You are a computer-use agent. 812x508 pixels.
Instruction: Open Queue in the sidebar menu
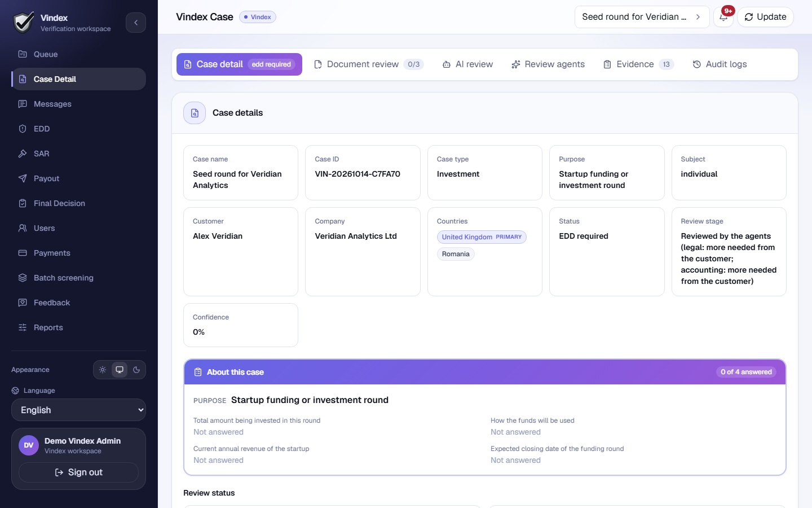pos(78,54)
